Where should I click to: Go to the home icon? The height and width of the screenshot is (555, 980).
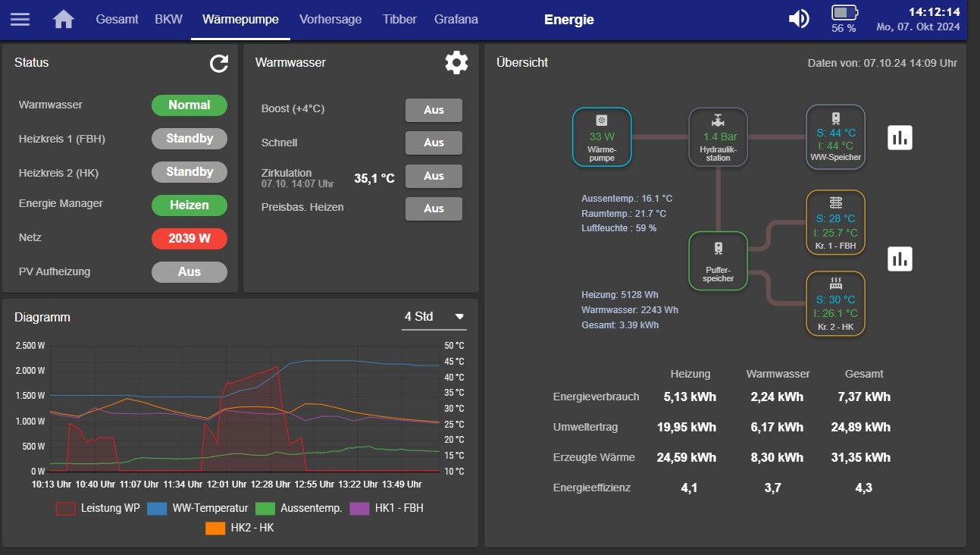point(64,19)
